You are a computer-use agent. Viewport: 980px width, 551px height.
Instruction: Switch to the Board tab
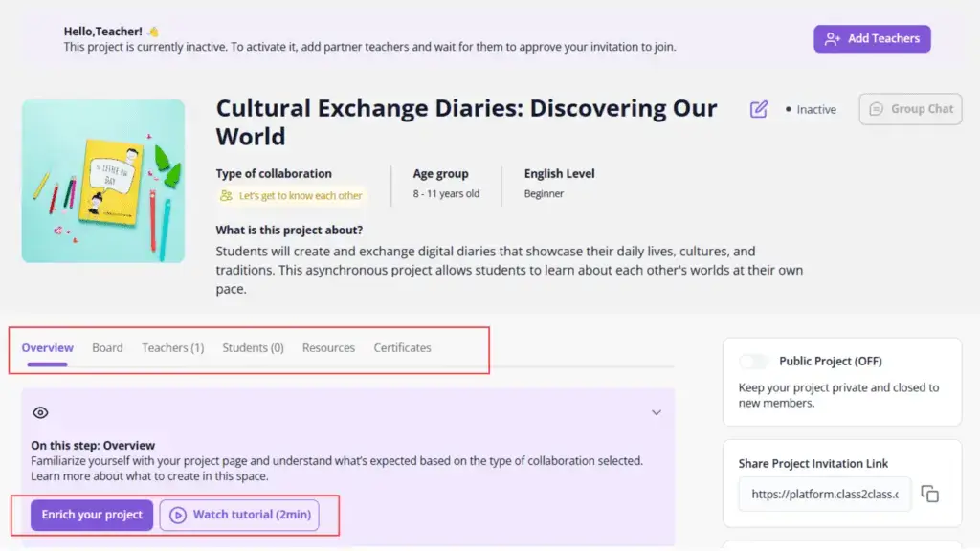(x=107, y=347)
